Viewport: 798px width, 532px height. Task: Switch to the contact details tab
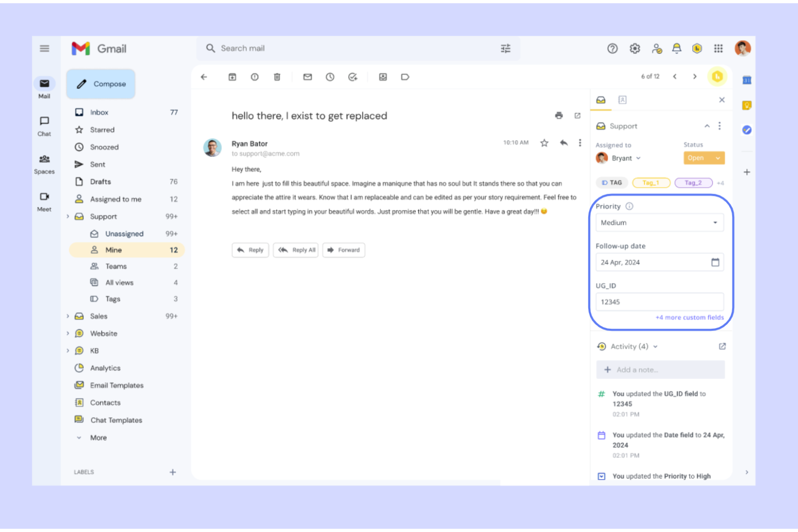coord(623,100)
